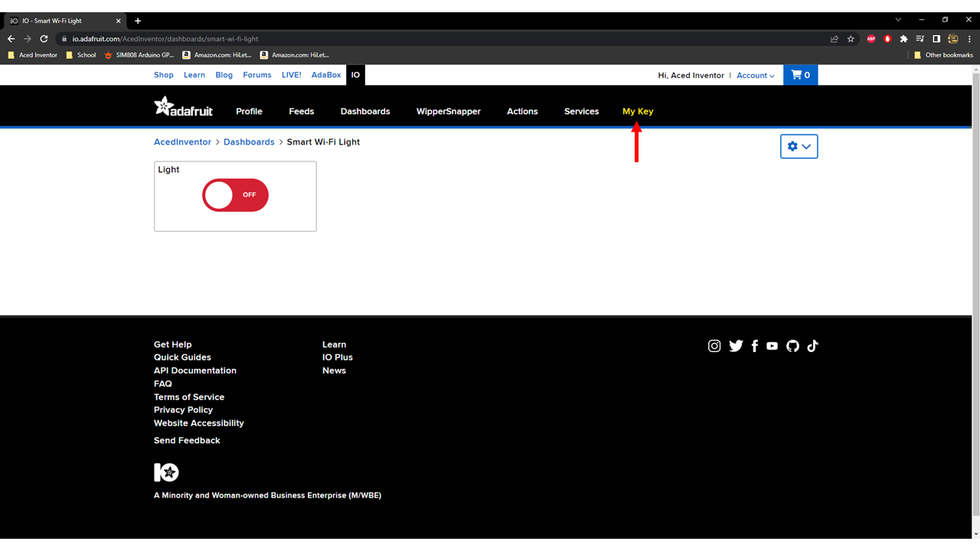
Task: Read the Terms of Service
Action: click(189, 397)
